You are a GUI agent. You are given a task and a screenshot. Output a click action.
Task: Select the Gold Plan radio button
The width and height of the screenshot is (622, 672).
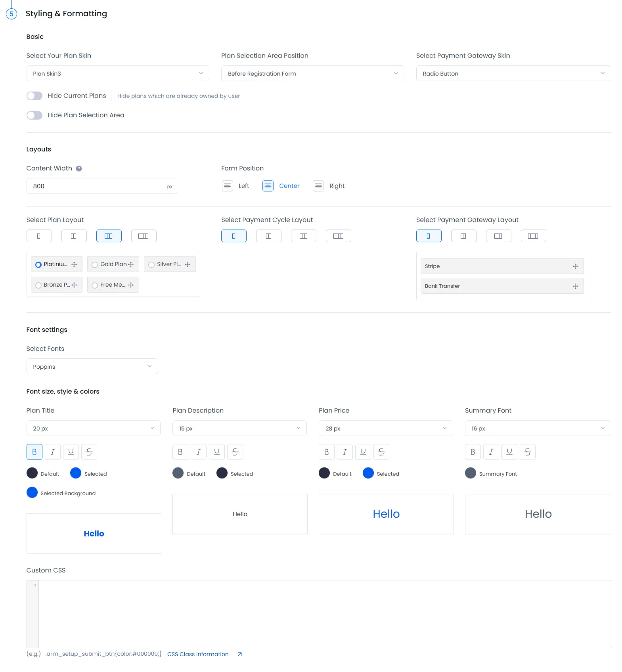point(95,265)
